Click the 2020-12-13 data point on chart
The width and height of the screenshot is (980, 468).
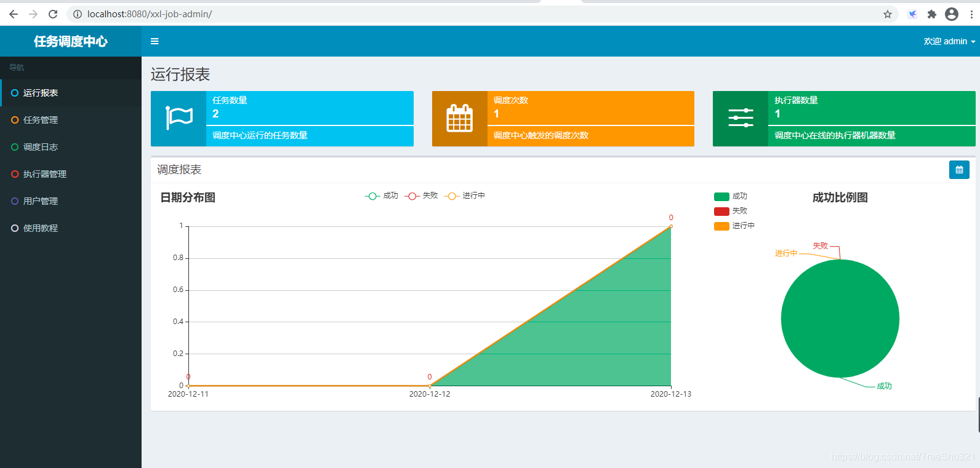(671, 226)
